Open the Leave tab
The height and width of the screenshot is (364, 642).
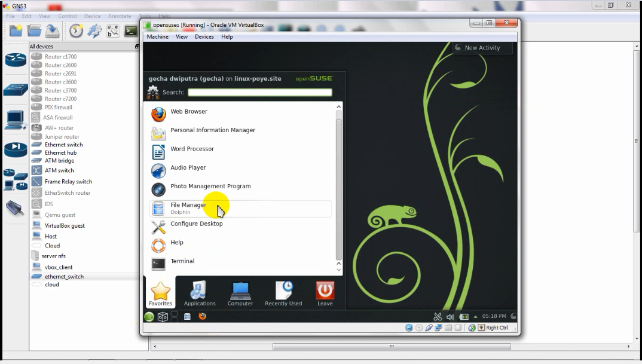tap(325, 293)
